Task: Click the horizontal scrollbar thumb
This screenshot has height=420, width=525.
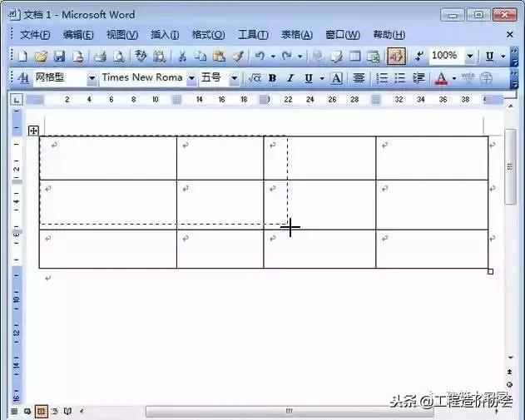Action: coord(290,411)
